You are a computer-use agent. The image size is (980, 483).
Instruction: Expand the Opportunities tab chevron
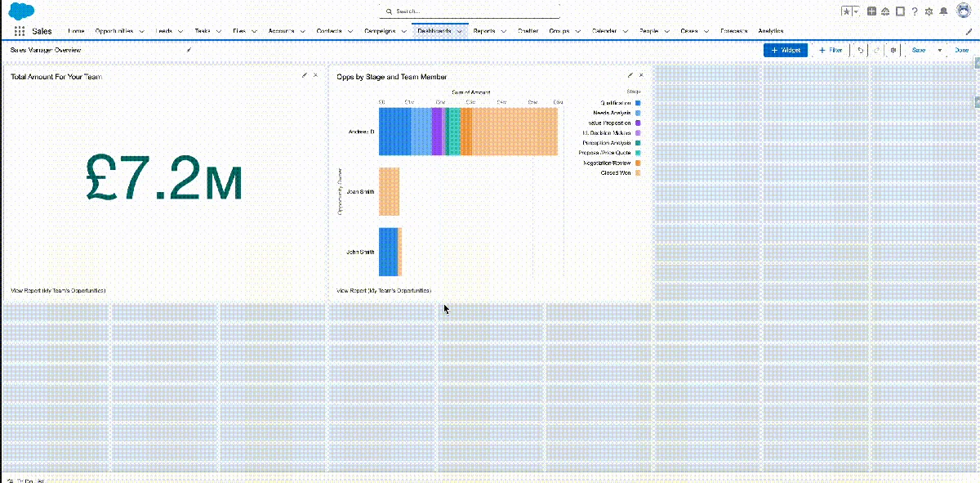tap(142, 31)
